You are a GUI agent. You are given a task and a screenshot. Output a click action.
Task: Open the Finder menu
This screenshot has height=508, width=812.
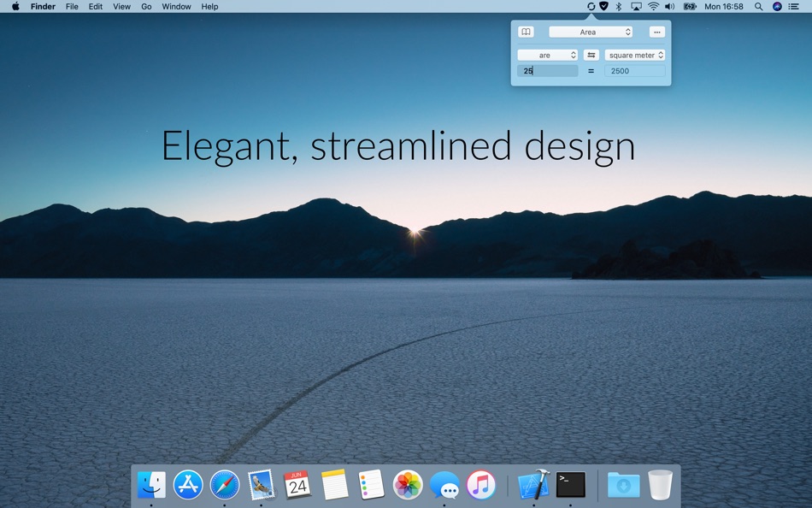[x=43, y=7]
